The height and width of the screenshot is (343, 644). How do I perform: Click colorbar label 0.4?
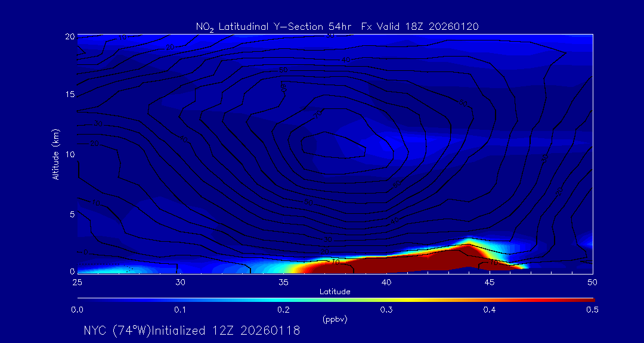[x=490, y=310]
